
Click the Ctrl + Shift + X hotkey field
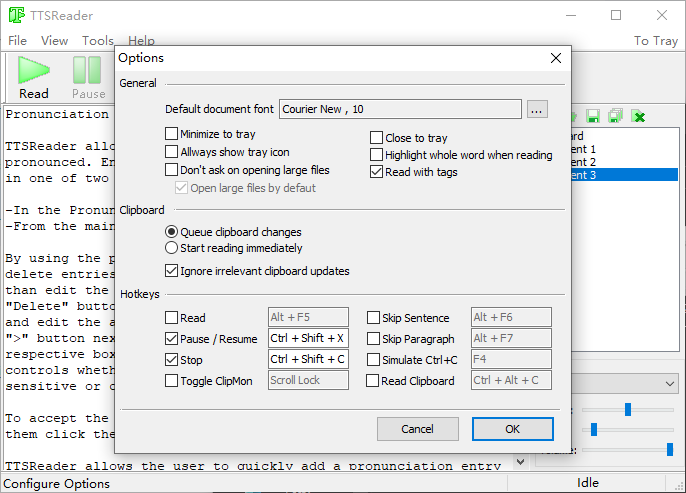[308, 338]
